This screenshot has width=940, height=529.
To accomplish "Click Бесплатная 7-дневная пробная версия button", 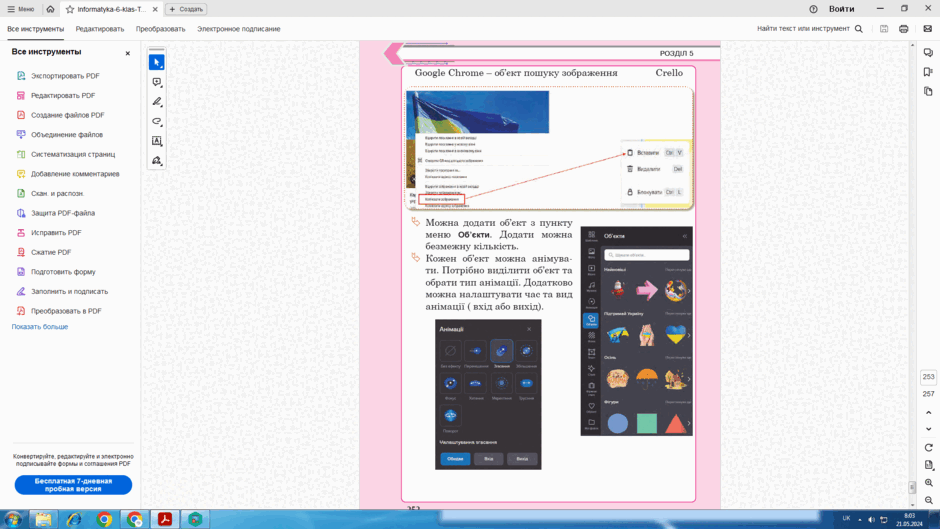I will click(x=73, y=485).
